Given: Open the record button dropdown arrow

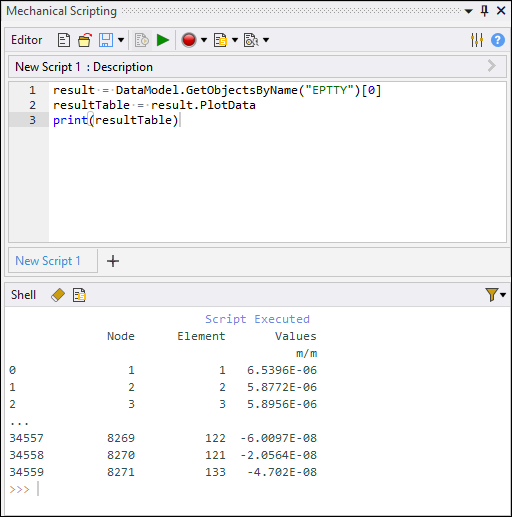Looking at the screenshot, I should 204,40.
